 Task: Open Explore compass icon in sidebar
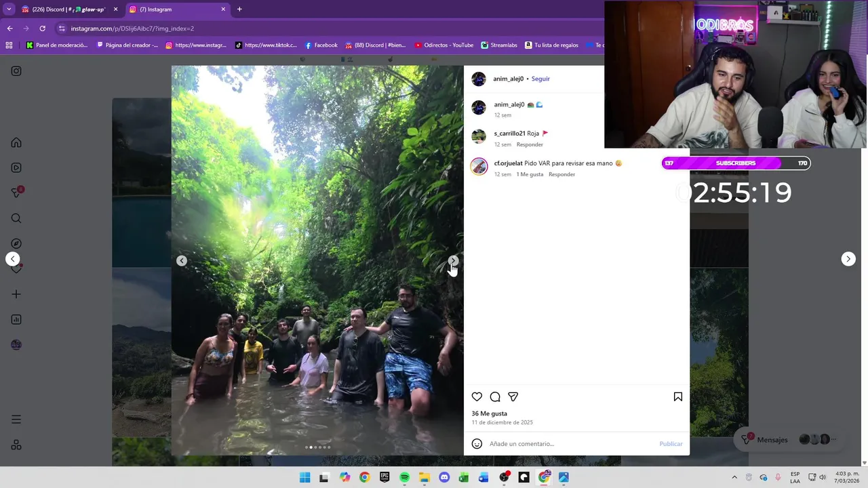point(16,243)
